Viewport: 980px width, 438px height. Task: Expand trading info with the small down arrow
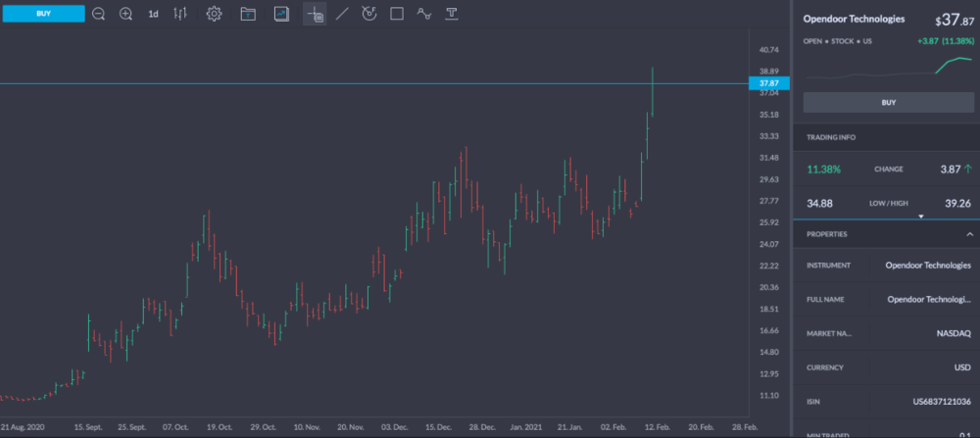pos(920,217)
